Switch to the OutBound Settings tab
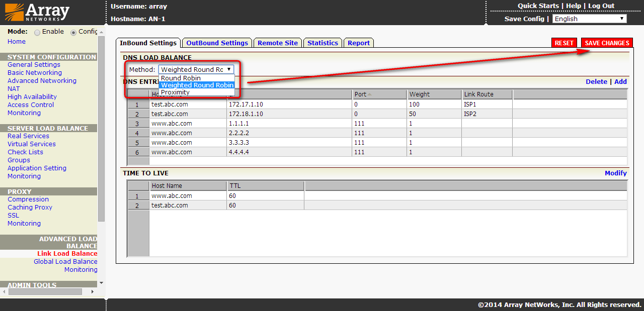Screen dimensions: 644x311 coord(217,43)
